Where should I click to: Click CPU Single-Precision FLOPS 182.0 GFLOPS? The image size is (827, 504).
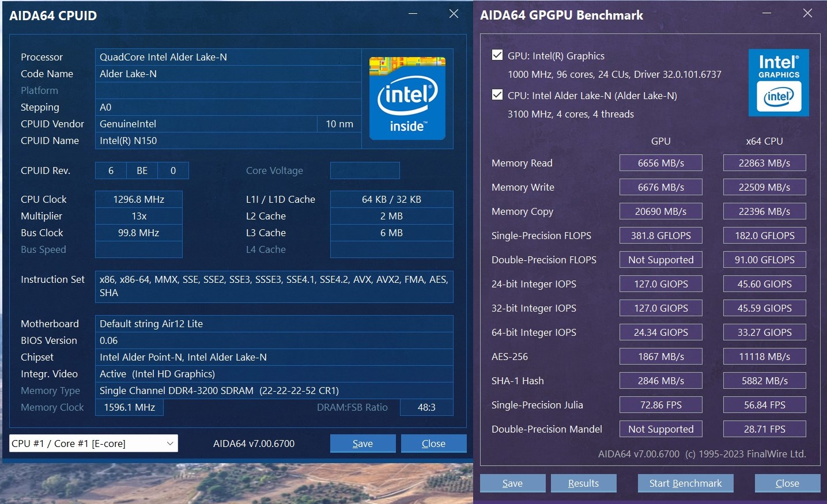point(765,236)
